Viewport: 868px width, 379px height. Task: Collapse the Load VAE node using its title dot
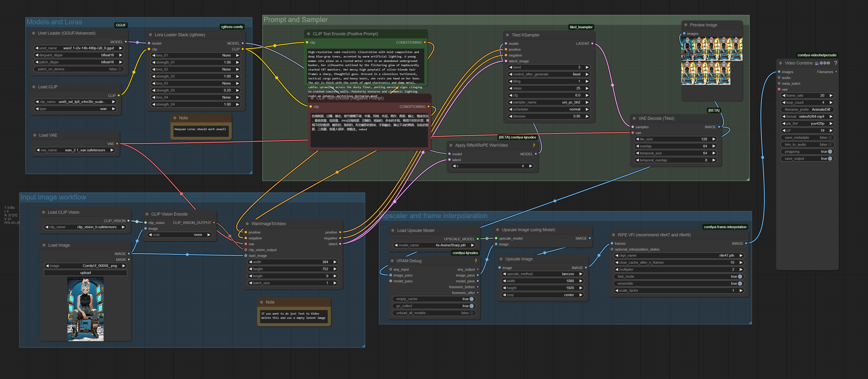(35, 135)
